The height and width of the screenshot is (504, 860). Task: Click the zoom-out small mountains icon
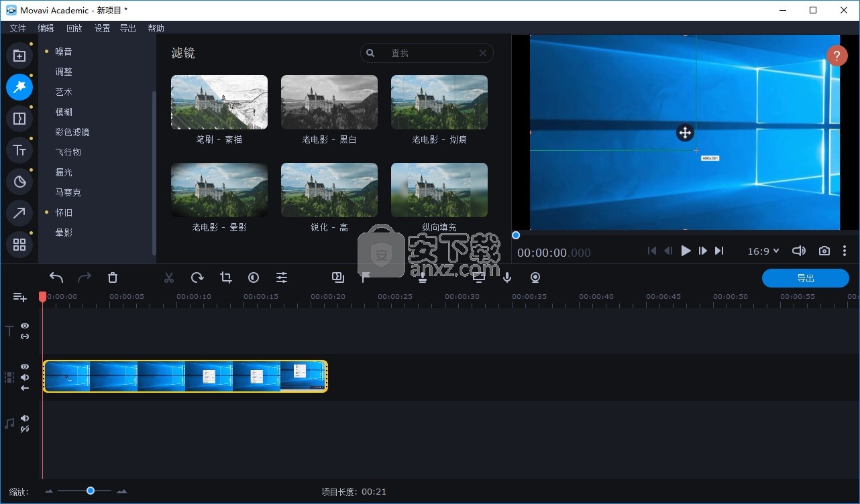point(49,491)
